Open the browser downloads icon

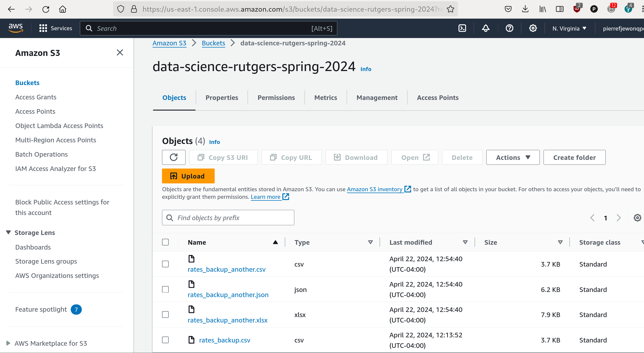click(525, 9)
